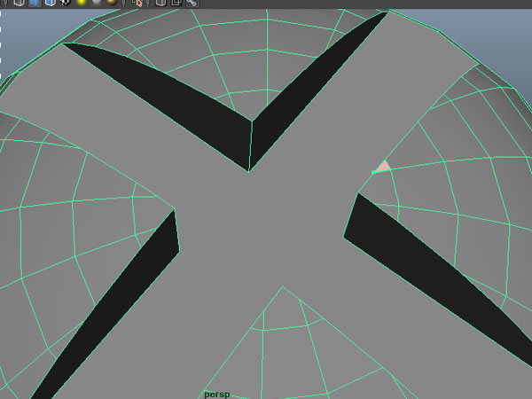Toggle shadows gray sphere icon

[x=97, y=3]
